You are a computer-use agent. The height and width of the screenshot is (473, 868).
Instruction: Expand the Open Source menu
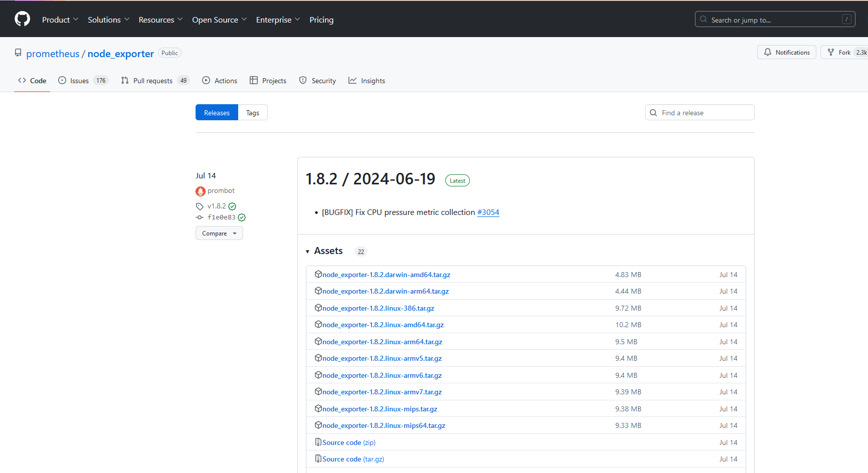point(219,20)
